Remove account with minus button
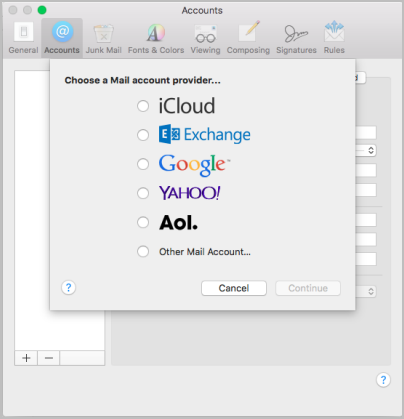Screen dimensions: 404x419 49,358
